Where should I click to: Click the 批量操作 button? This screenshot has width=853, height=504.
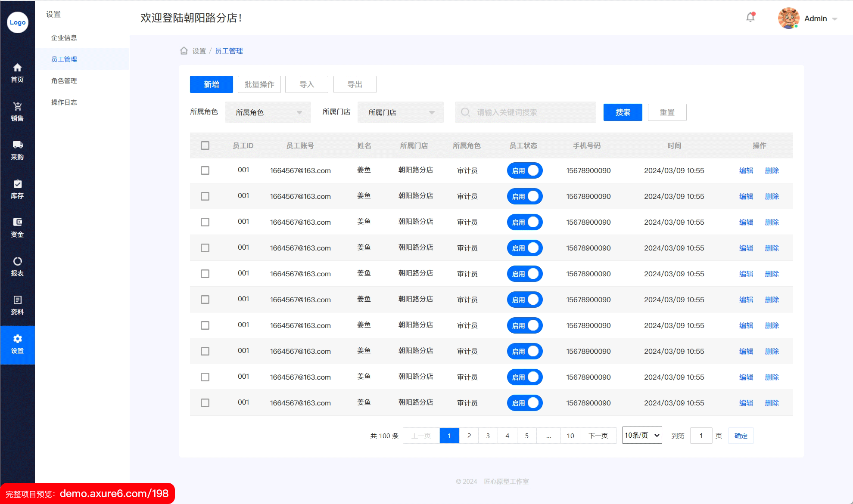coord(259,84)
